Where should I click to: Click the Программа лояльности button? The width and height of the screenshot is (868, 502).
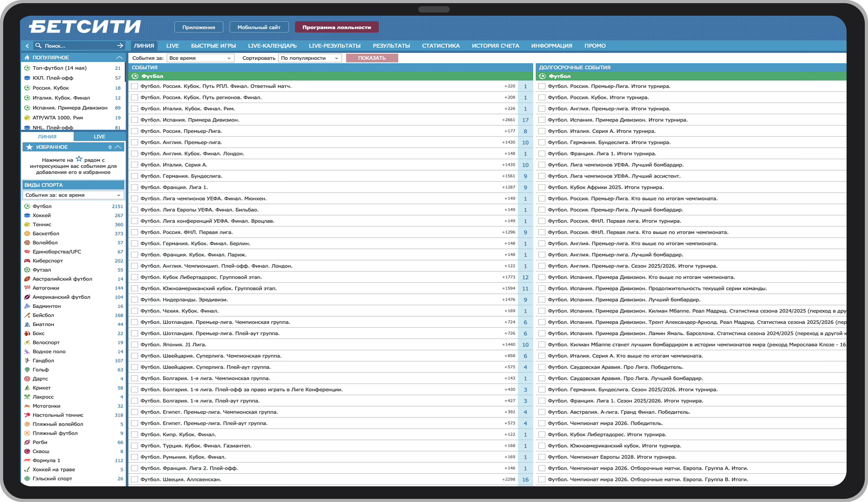coord(336,27)
